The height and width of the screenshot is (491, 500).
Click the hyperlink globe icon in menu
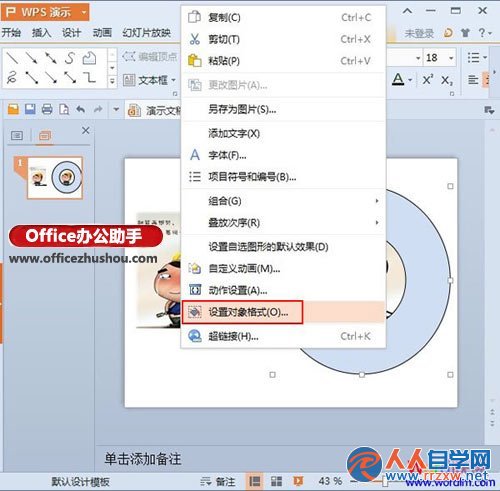coord(195,336)
